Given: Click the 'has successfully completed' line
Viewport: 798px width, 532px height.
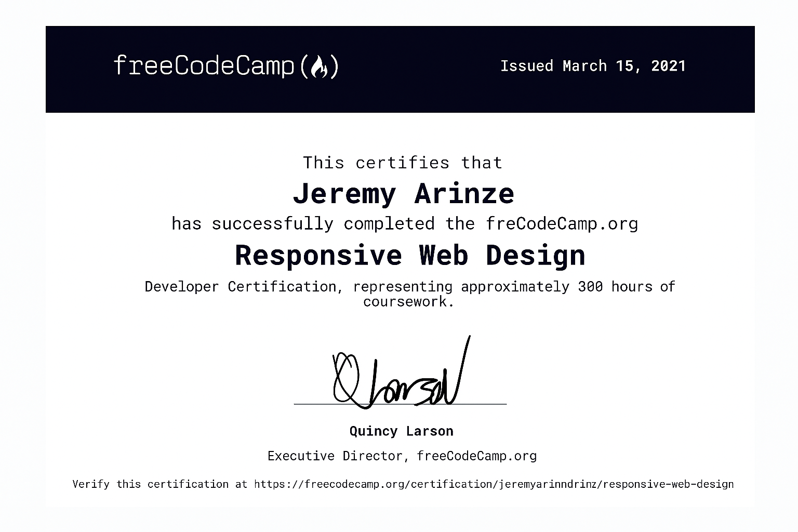Looking at the screenshot, I should click(303, 223).
